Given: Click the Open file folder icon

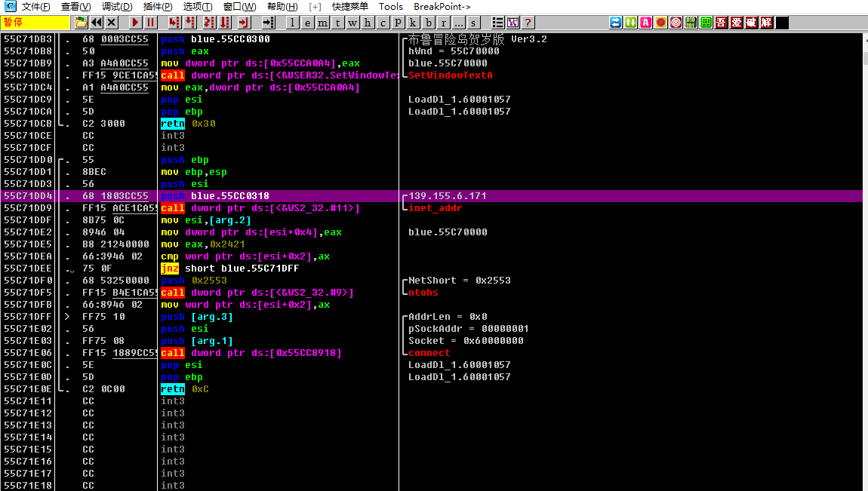Looking at the screenshot, I should [81, 23].
